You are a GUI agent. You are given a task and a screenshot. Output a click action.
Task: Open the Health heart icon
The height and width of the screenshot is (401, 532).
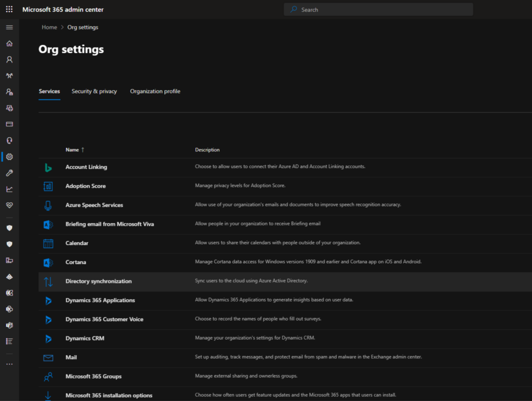click(x=9, y=205)
